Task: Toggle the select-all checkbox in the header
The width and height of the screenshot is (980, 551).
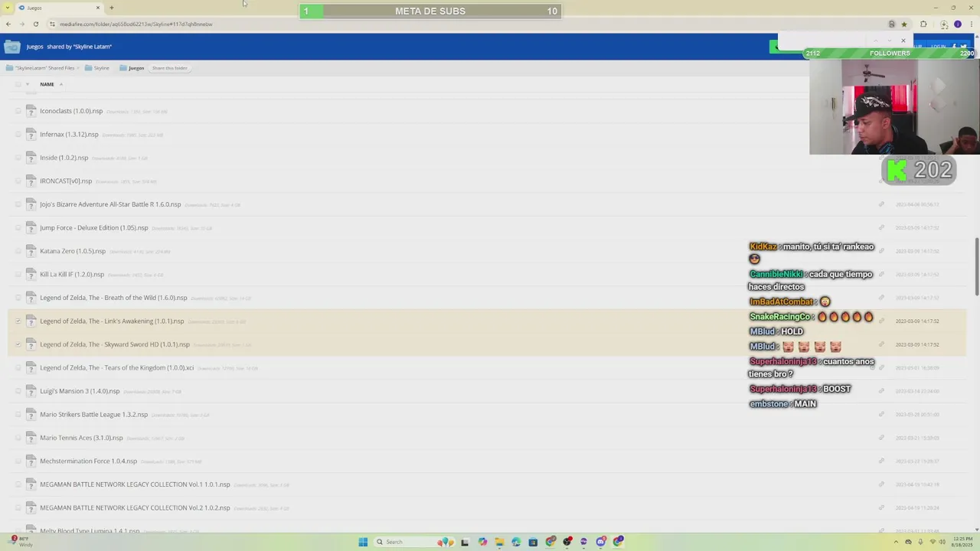Action: click(18, 84)
